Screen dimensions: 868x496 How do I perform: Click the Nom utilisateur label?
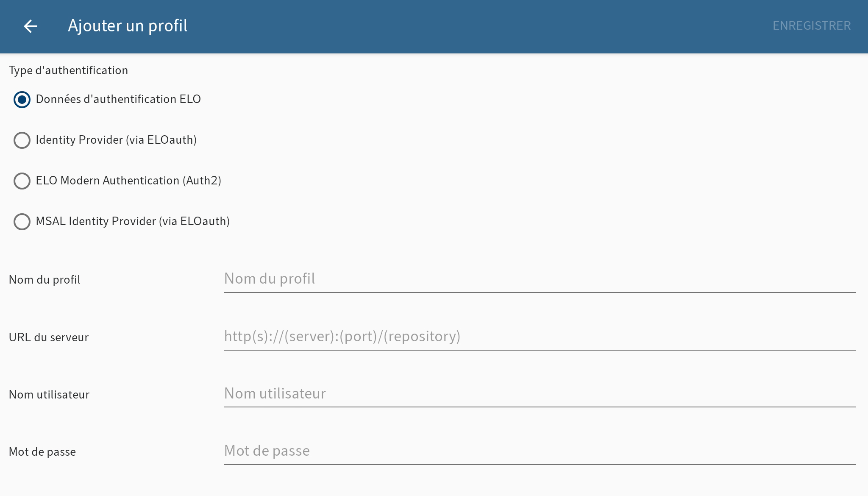click(x=49, y=395)
